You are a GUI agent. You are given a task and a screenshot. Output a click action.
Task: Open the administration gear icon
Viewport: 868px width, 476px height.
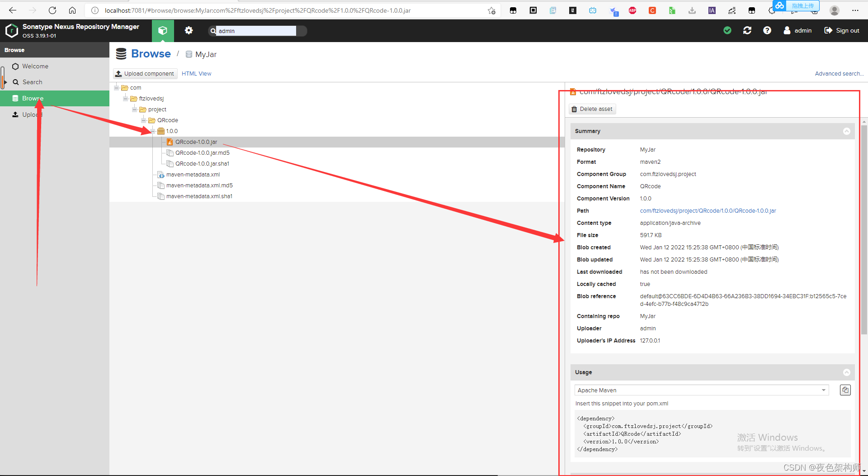tap(189, 30)
